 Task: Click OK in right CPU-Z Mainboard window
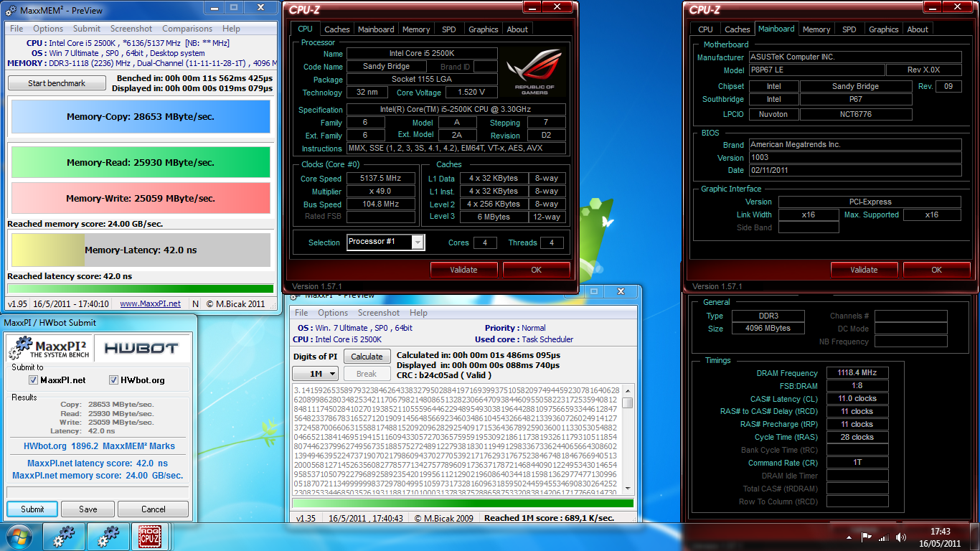click(x=937, y=270)
